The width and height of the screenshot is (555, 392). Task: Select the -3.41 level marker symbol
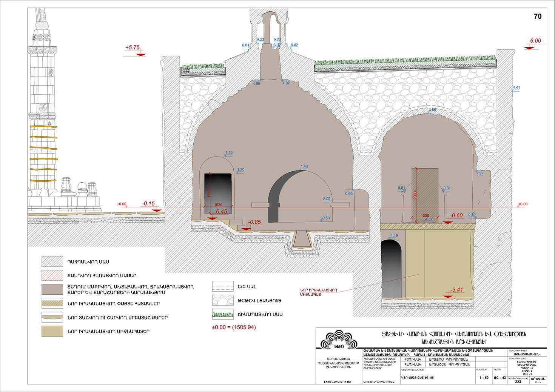(453, 292)
